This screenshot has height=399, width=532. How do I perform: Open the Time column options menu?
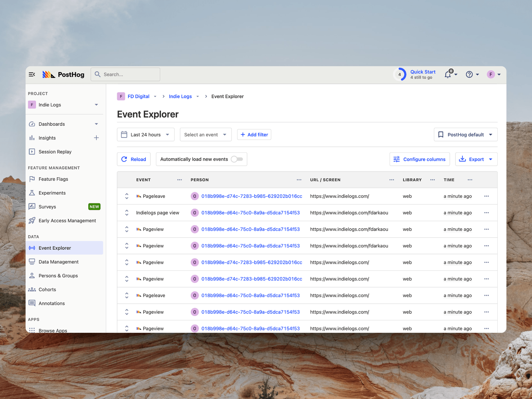click(x=470, y=180)
